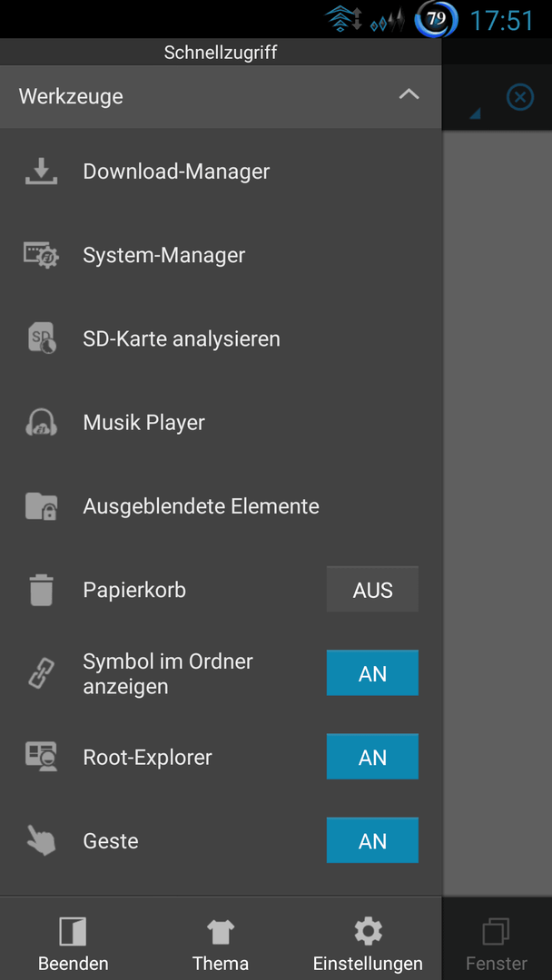
Task: Tap the chain link symbol icon
Action: point(41,673)
